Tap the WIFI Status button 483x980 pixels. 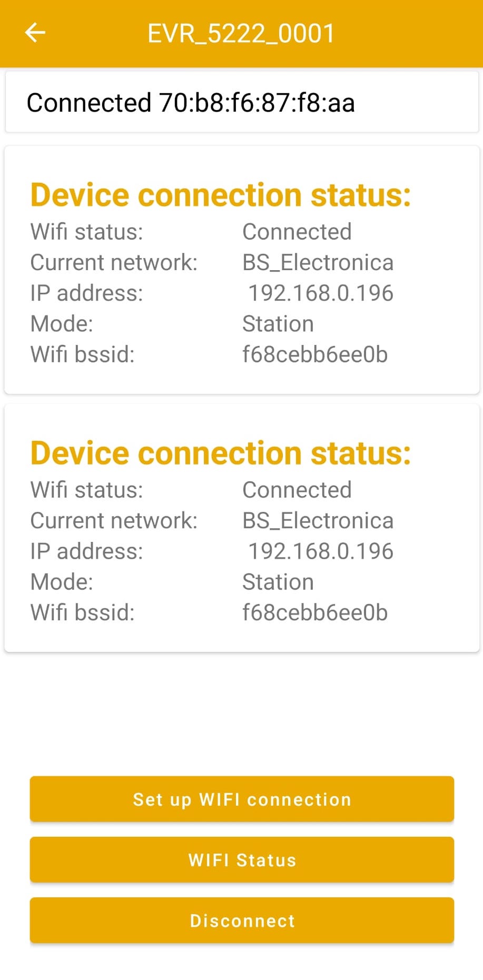click(x=242, y=860)
